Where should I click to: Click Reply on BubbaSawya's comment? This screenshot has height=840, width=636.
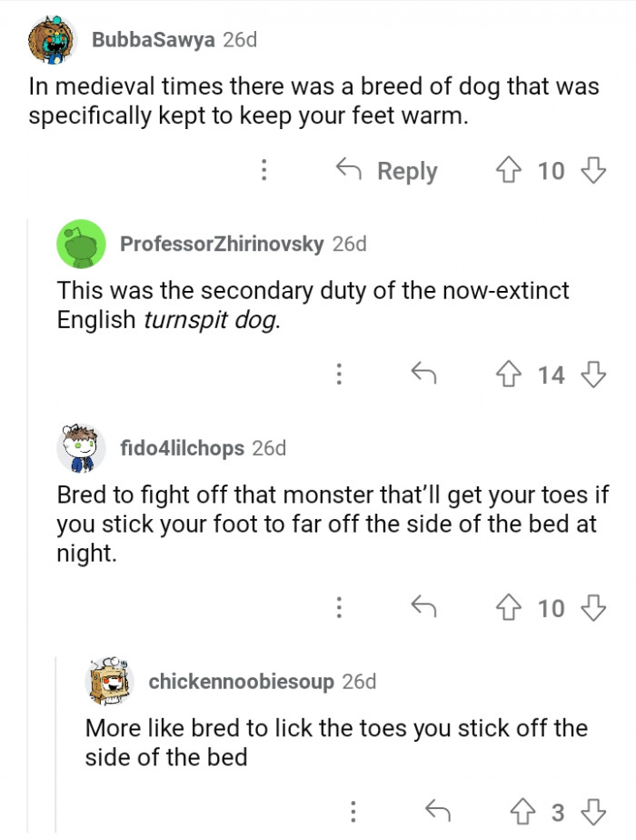388,171
